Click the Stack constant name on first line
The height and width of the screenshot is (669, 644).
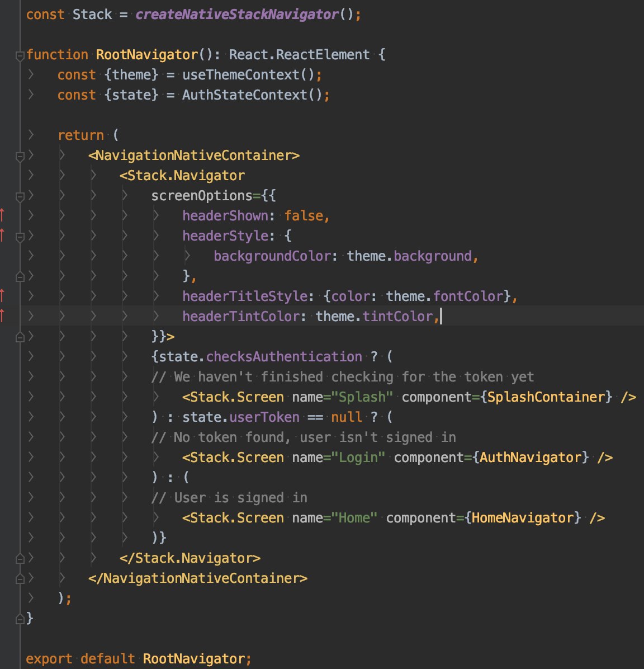coord(92,15)
